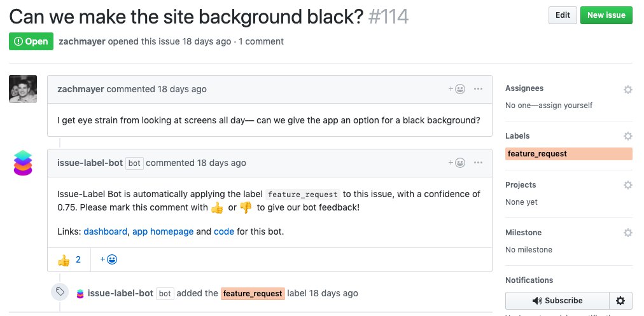Viewport: 644px width, 316px height.
Task: Click zachmayer's profile avatar thumbnail
Action: (23, 89)
